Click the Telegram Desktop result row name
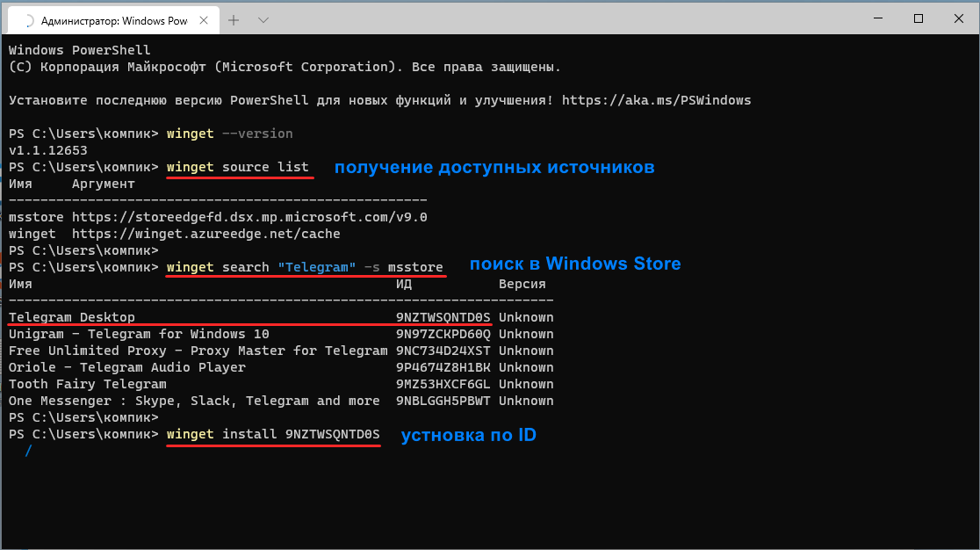Screen dimensions: 980x550 click(72, 317)
